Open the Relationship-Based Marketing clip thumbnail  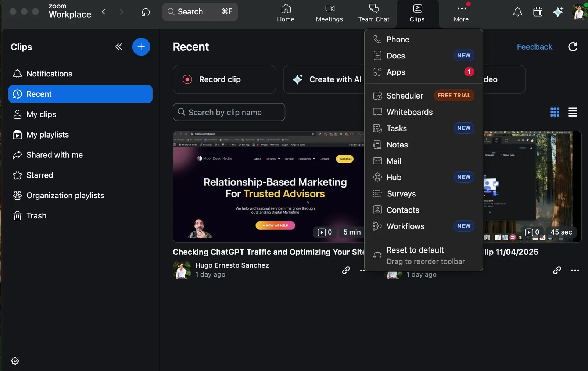tap(268, 186)
